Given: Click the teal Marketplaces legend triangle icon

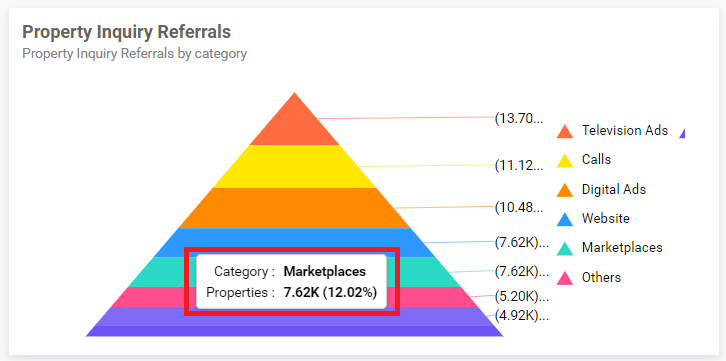Looking at the screenshot, I should [x=564, y=249].
